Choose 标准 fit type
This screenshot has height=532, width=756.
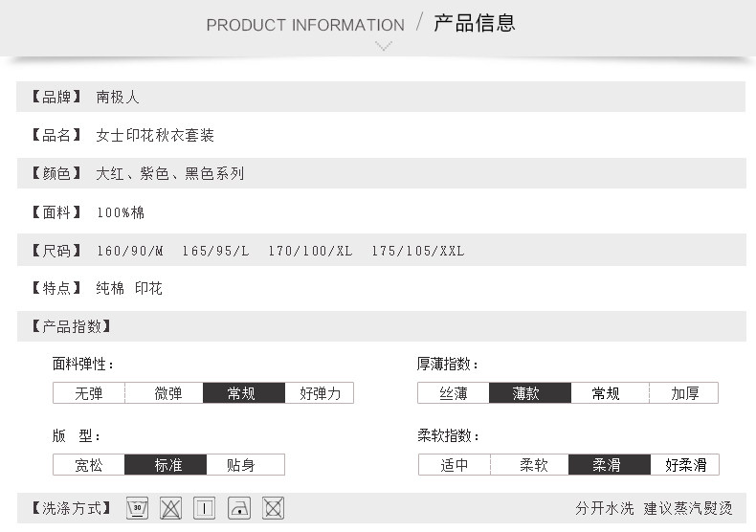(x=167, y=466)
